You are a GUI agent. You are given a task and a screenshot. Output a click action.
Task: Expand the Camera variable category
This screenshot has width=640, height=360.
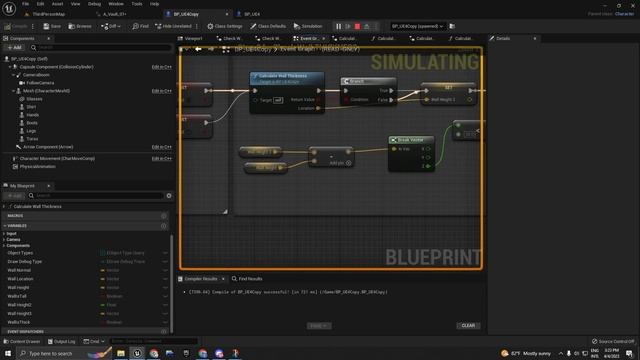click(x=4, y=240)
